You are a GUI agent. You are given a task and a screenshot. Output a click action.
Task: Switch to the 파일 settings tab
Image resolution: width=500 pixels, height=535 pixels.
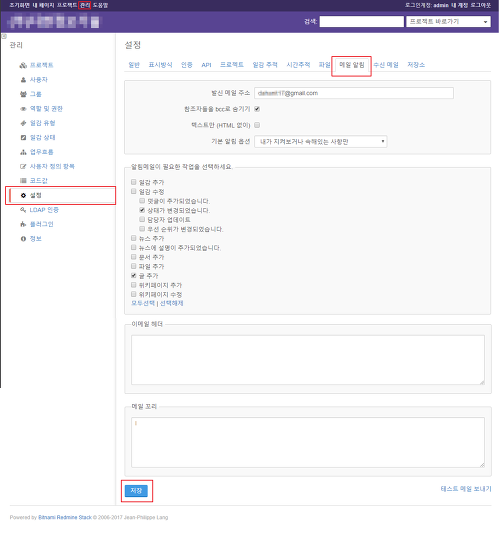click(x=324, y=65)
